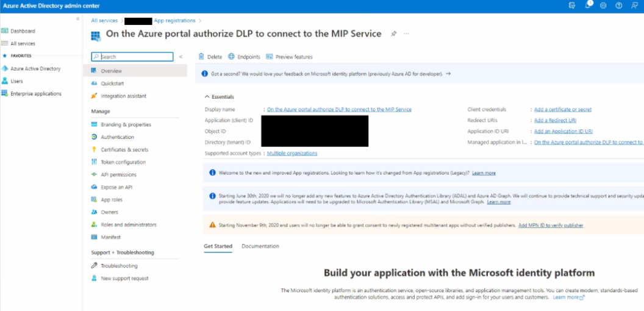The image size is (644, 311).
Task: Open Add a certificate or secret link
Action: [x=563, y=109]
